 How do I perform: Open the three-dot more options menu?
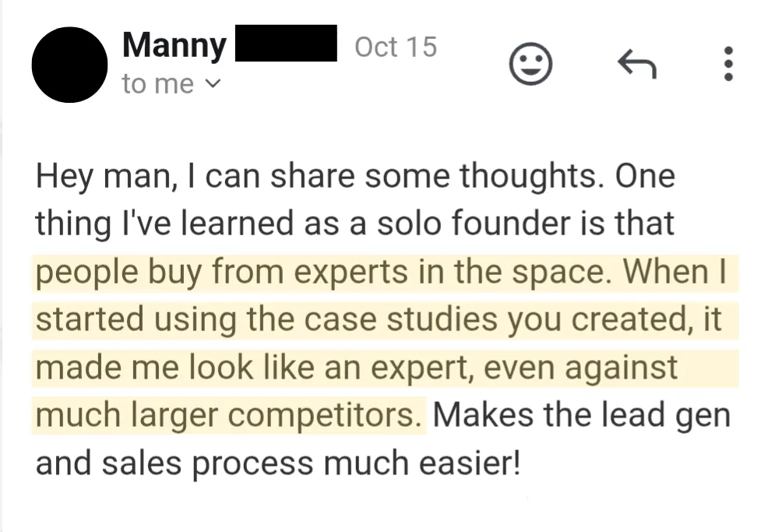[728, 64]
